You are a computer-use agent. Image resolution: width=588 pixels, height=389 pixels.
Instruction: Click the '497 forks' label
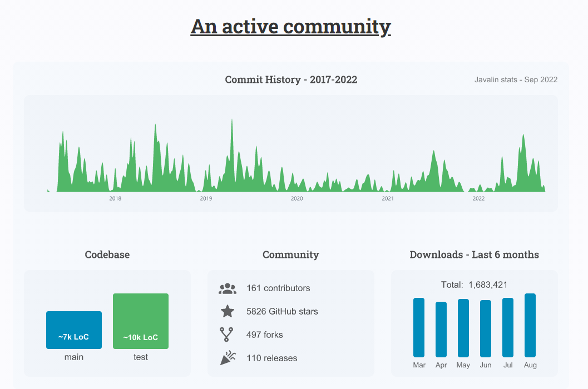pyautogui.click(x=265, y=335)
